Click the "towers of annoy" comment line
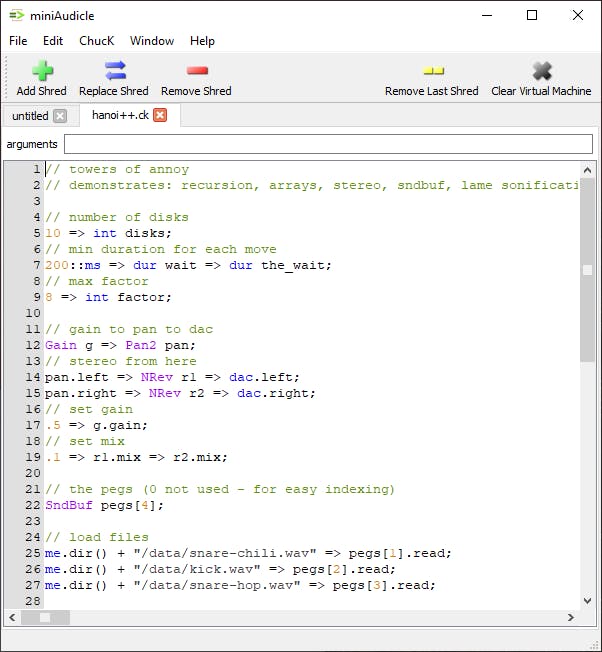The width and height of the screenshot is (602, 652). (117, 169)
